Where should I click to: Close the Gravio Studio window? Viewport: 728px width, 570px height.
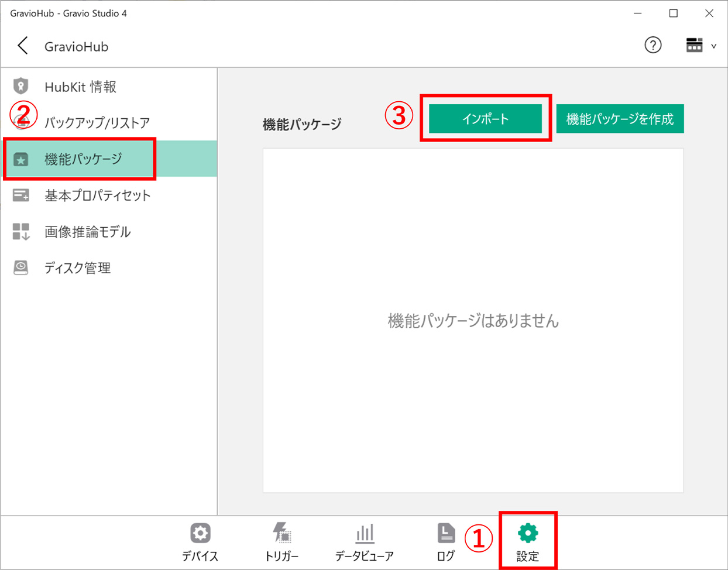pyautogui.click(x=709, y=13)
